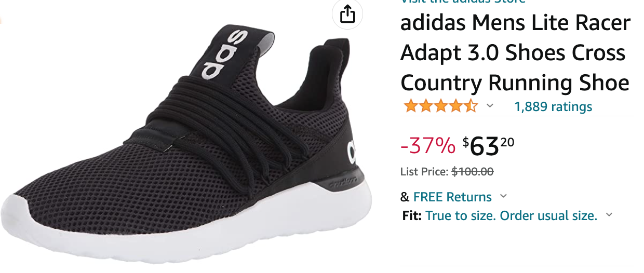The height and width of the screenshot is (273, 644).
Task: Click the orange star rating icons
Action: [440, 106]
